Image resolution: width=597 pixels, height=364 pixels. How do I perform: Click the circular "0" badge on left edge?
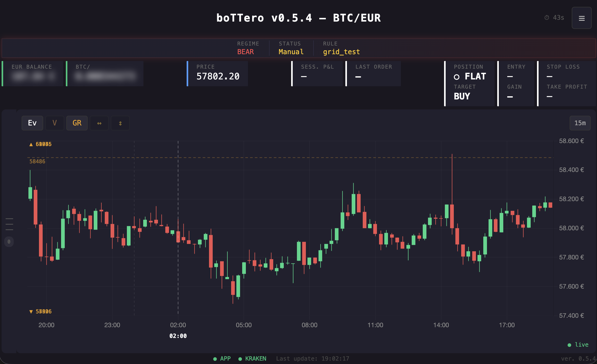click(x=9, y=241)
